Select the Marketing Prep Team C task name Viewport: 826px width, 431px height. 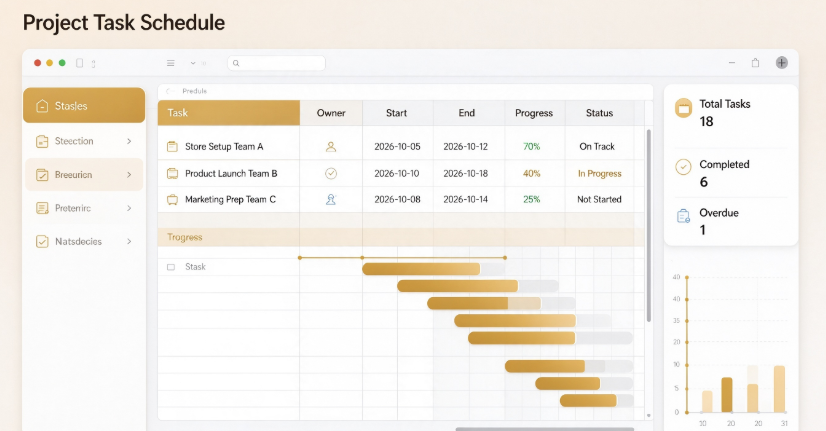click(x=230, y=199)
